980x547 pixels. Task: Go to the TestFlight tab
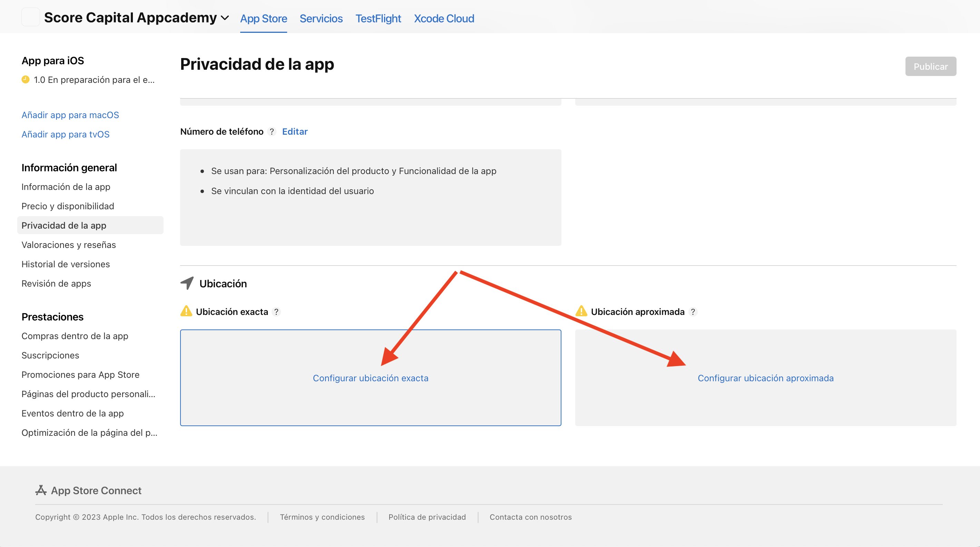pos(378,18)
